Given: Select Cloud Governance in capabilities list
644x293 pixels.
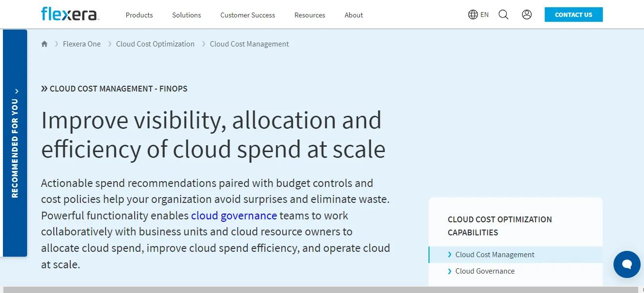Looking at the screenshot, I should [485, 271].
